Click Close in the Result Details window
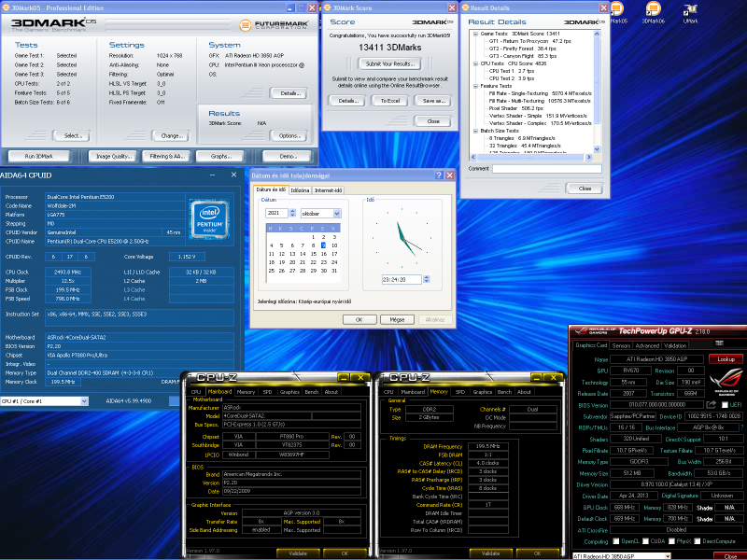This screenshot has width=747, height=560. coord(585,189)
